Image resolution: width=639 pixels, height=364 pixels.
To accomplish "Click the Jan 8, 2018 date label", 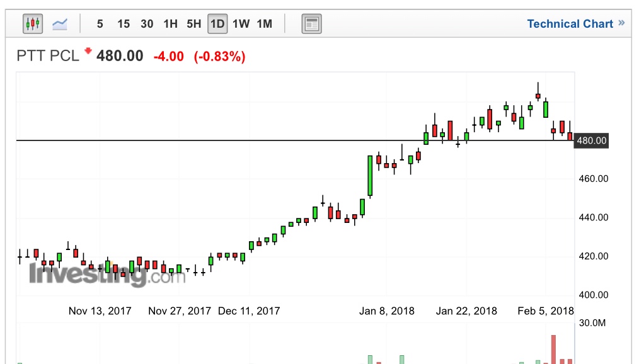I will pyautogui.click(x=387, y=311).
